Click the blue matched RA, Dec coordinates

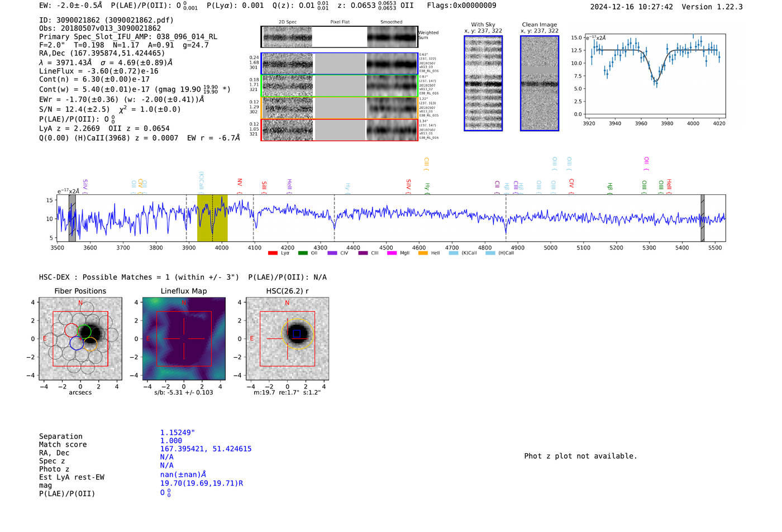206,449
